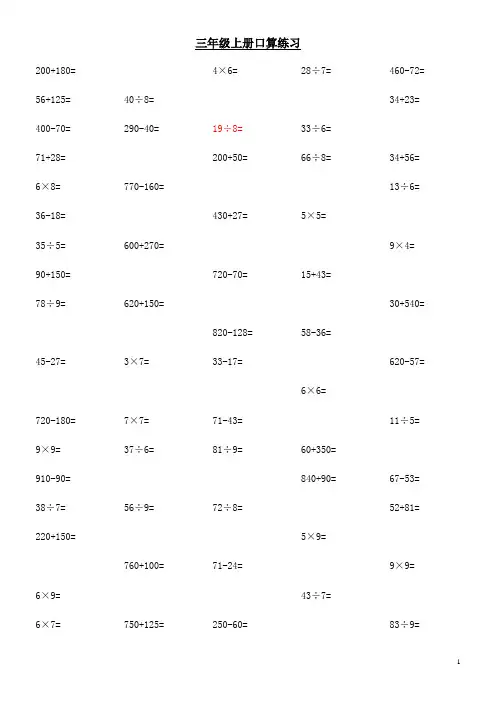This screenshot has width=496, height=702.
Task: Select the problem 760+100=
Action: click(x=144, y=566)
